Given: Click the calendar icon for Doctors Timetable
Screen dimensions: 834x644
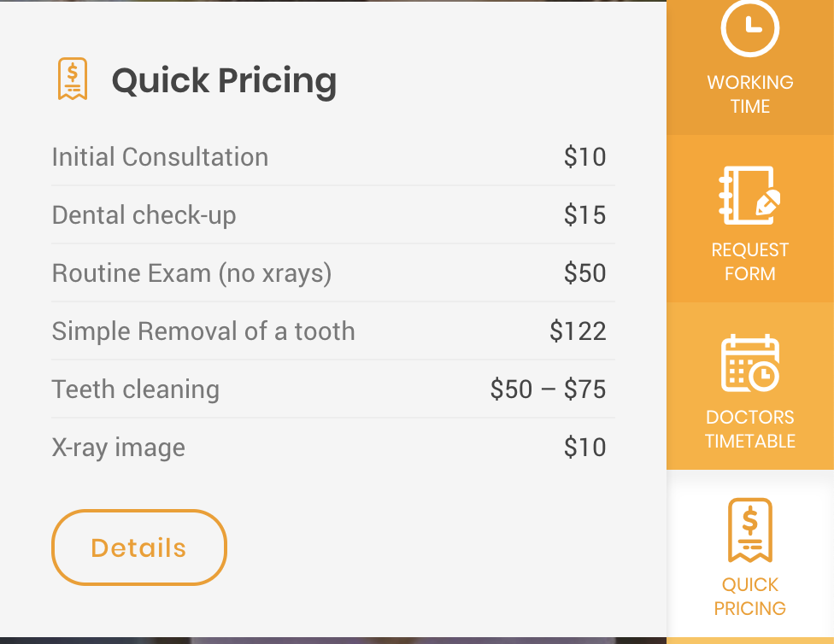Looking at the screenshot, I should tap(749, 363).
